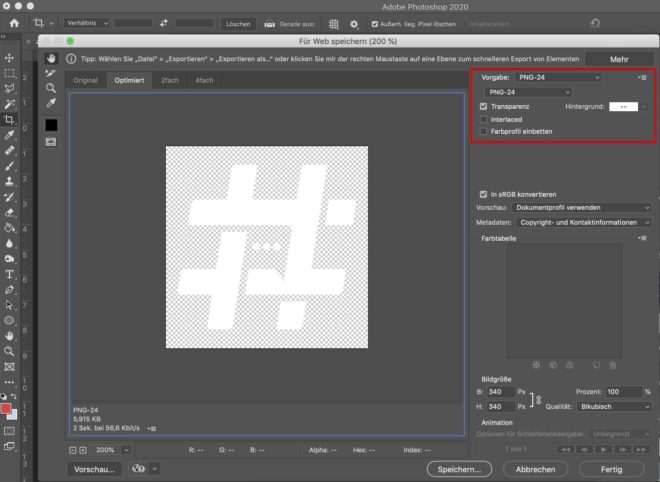This screenshot has height=482, width=660.
Task: Switch to the 4fach tab
Action: [x=204, y=80]
